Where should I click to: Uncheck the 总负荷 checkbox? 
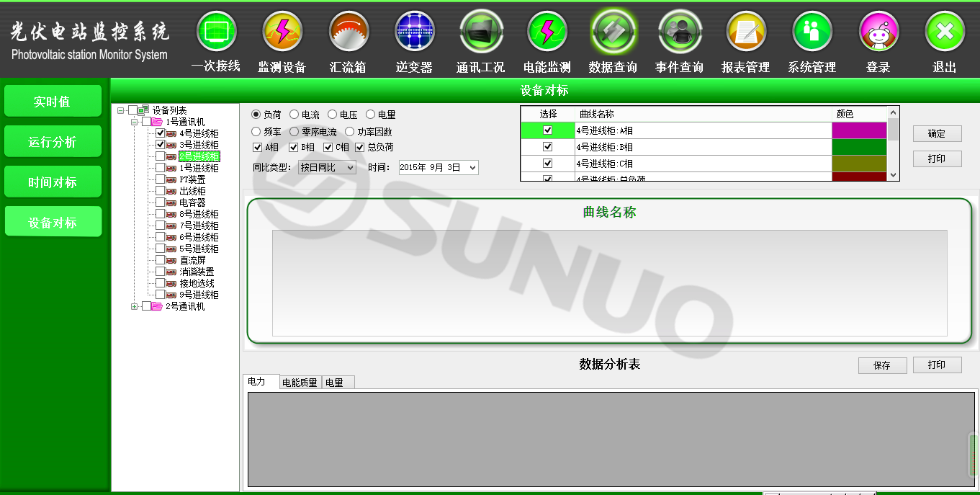tap(360, 148)
